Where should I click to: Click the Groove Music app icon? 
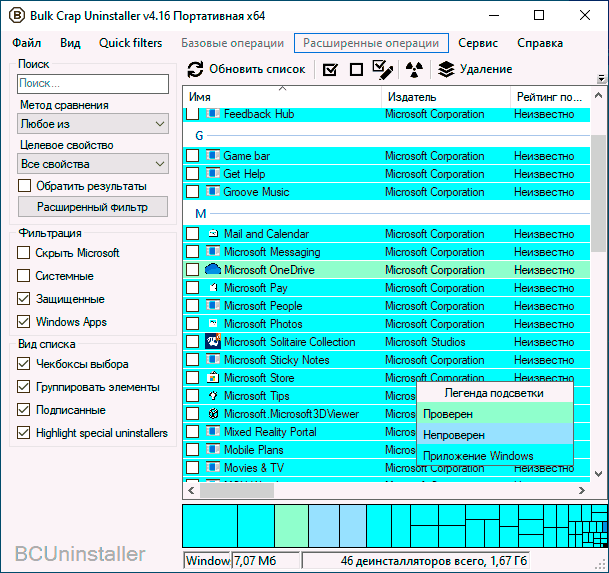click(x=213, y=191)
